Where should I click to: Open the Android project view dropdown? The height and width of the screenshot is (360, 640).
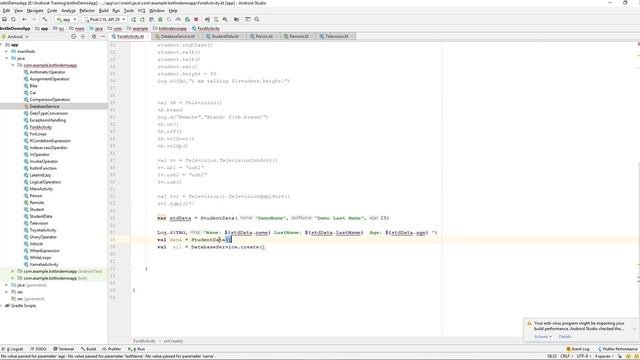tap(16, 36)
